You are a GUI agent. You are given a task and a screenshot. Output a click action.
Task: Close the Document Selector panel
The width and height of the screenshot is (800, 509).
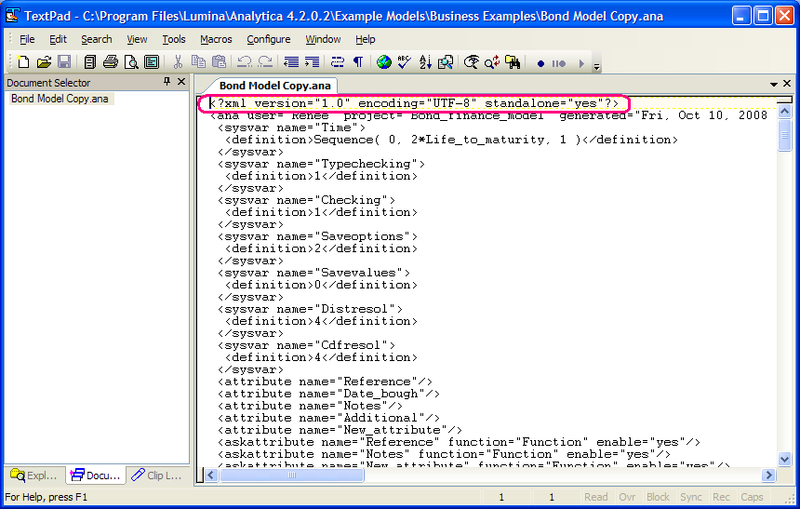pos(181,82)
